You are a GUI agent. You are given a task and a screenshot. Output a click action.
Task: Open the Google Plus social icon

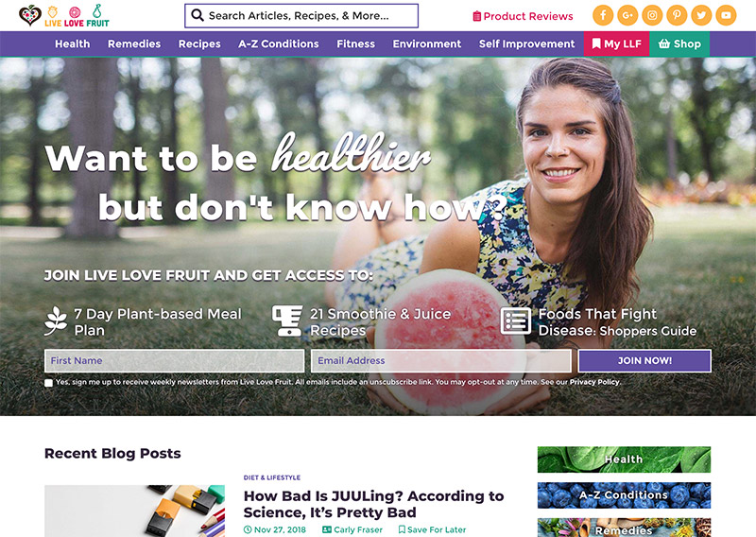pos(627,15)
